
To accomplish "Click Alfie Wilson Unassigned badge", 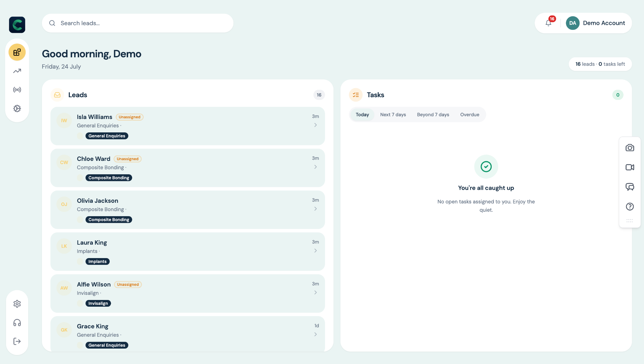I will click(x=128, y=285).
